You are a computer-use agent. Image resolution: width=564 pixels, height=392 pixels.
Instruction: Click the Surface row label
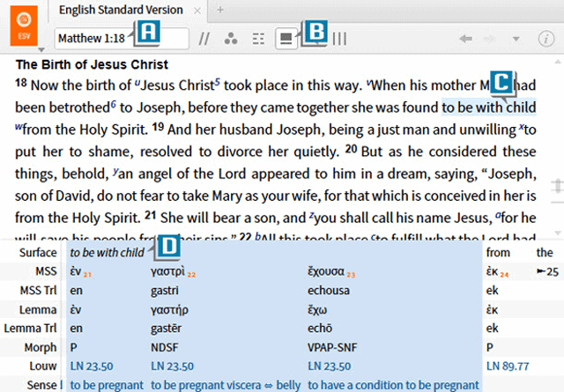(x=38, y=253)
